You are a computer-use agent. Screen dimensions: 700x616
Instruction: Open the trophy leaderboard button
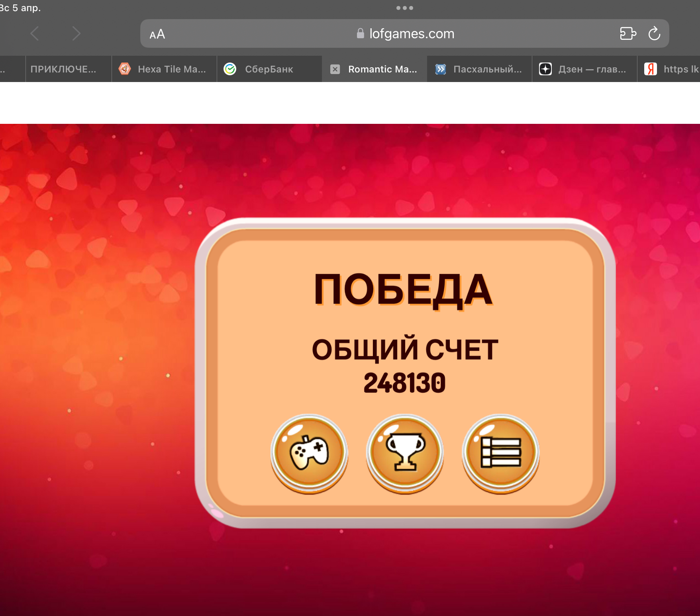405,453
